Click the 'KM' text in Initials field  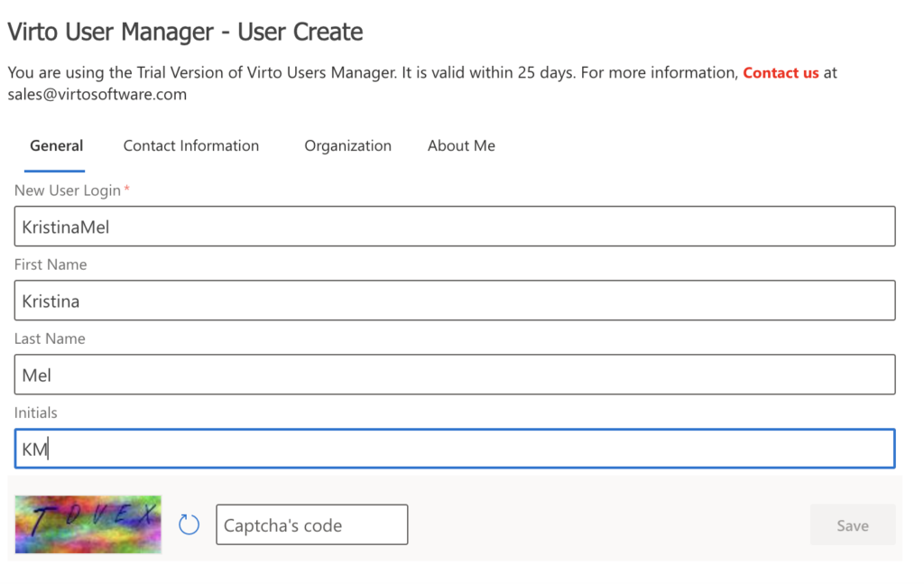(x=33, y=448)
